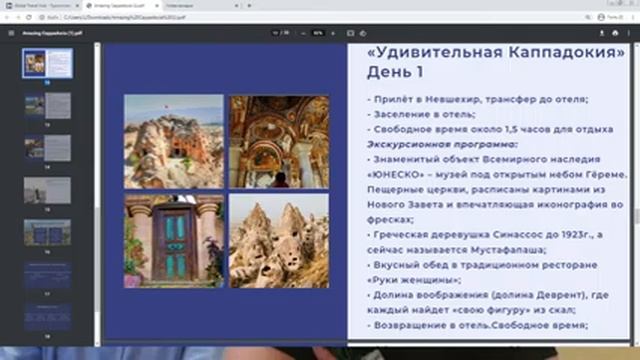Screen dimensions: 640x360
Task: Click the magnifier icon in the address bar
Action: click(x=588, y=17)
